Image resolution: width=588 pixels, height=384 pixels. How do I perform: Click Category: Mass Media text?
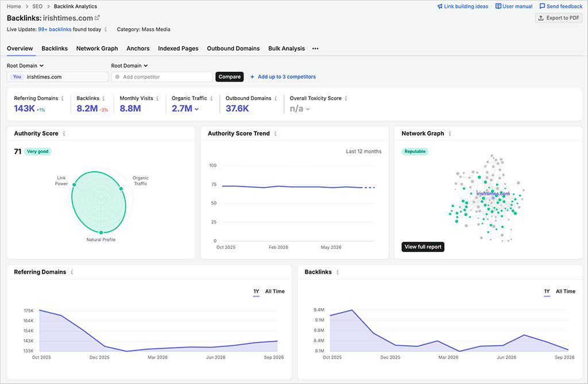[144, 29]
